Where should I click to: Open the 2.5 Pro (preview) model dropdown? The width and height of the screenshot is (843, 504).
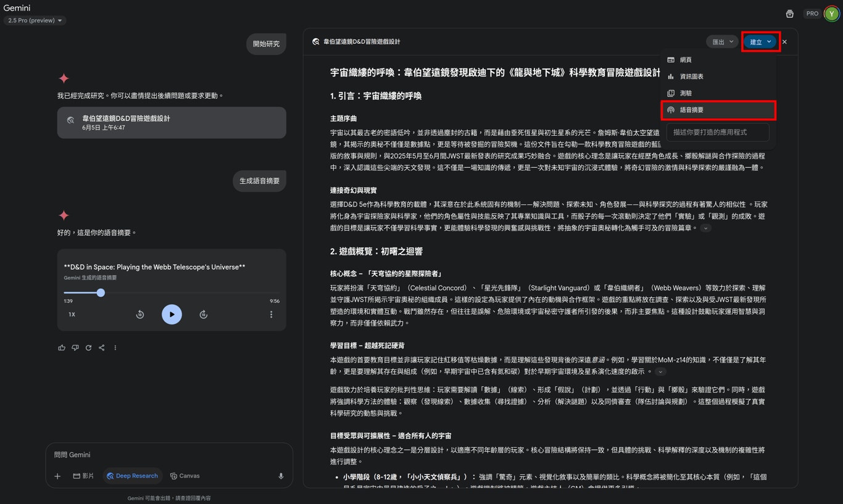click(35, 20)
